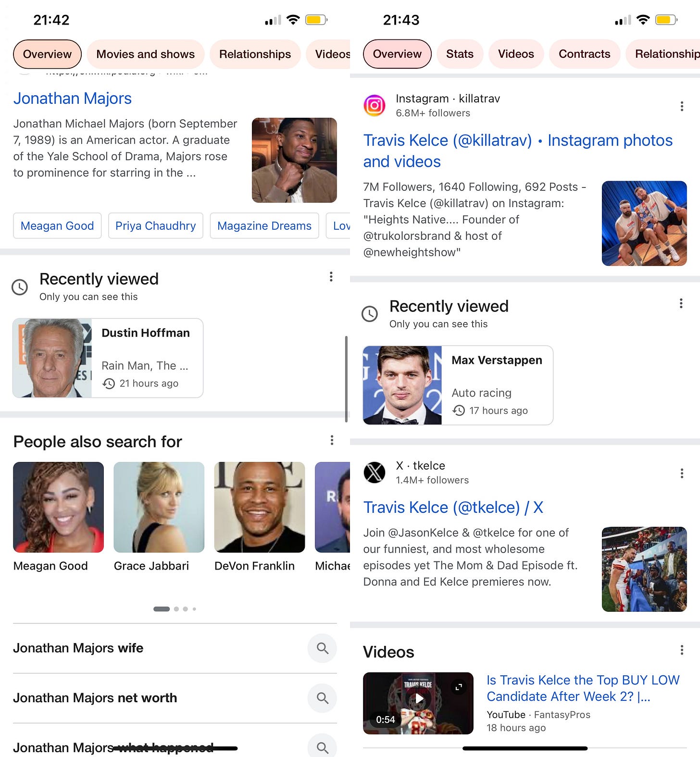Tap the X logo icon

tap(375, 472)
